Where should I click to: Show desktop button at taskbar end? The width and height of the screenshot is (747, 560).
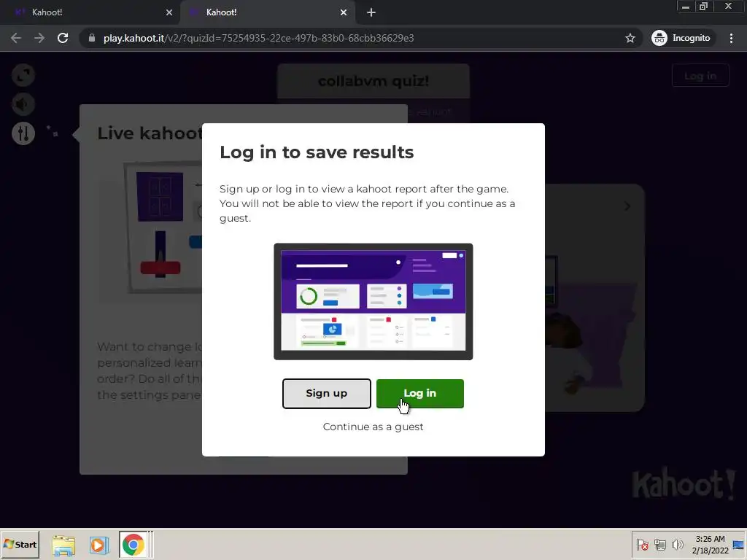[x=738, y=545]
